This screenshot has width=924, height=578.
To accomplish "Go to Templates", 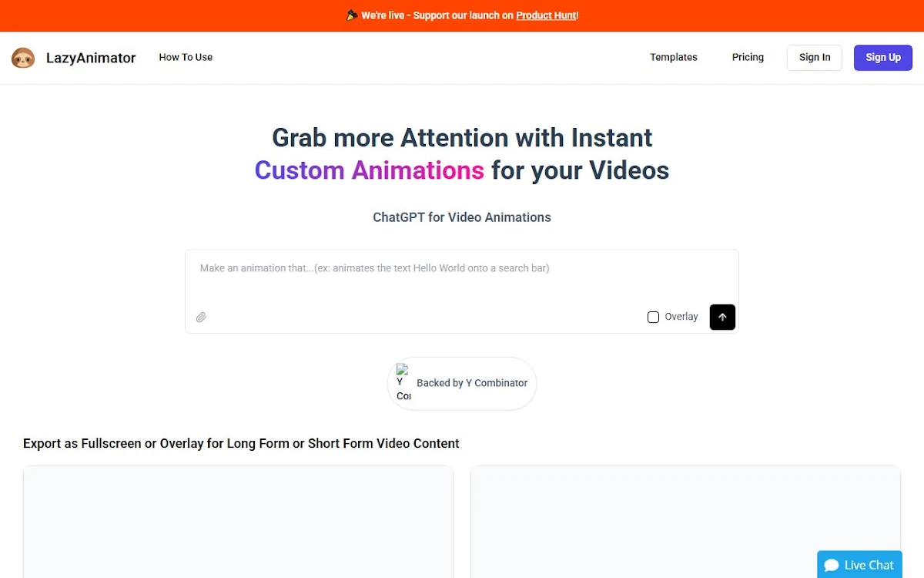I will [674, 57].
